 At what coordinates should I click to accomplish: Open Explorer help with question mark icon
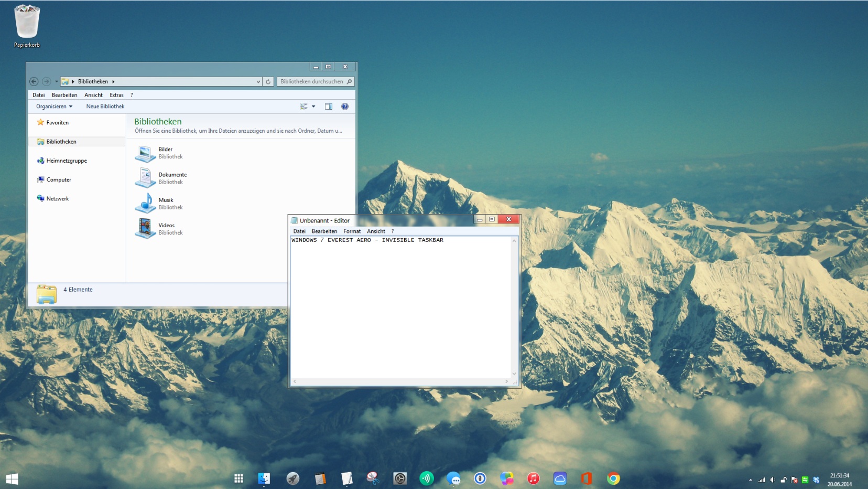(x=345, y=107)
